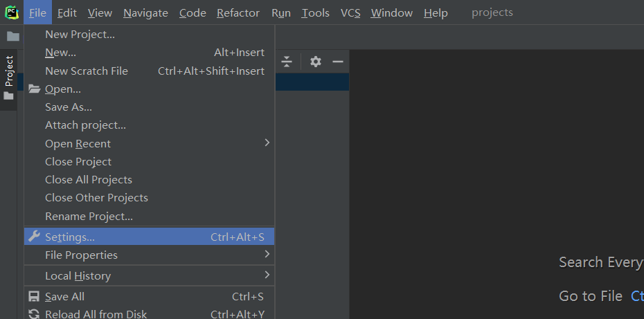Open Settings... from File menu

[149, 237]
